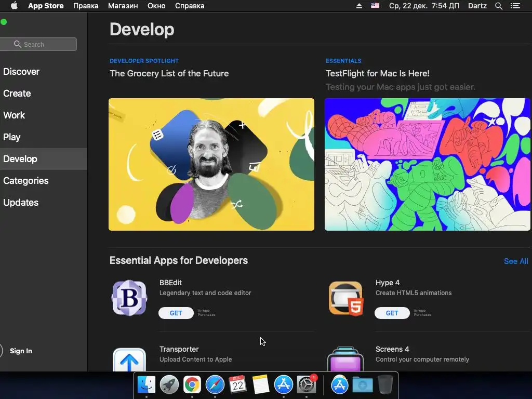532x399 pixels.
Task: Click the Screens 4 app name
Action: tap(392, 349)
